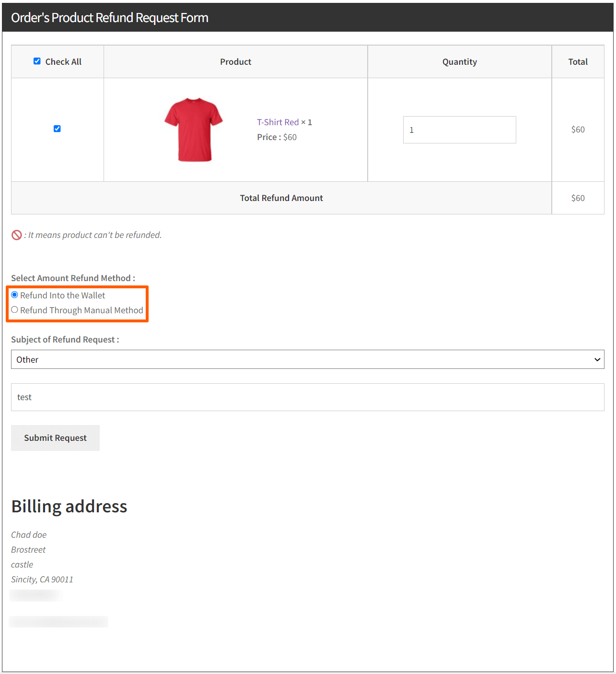Uncheck the T-Shirt Red row checkbox
616x674 pixels.
click(57, 129)
